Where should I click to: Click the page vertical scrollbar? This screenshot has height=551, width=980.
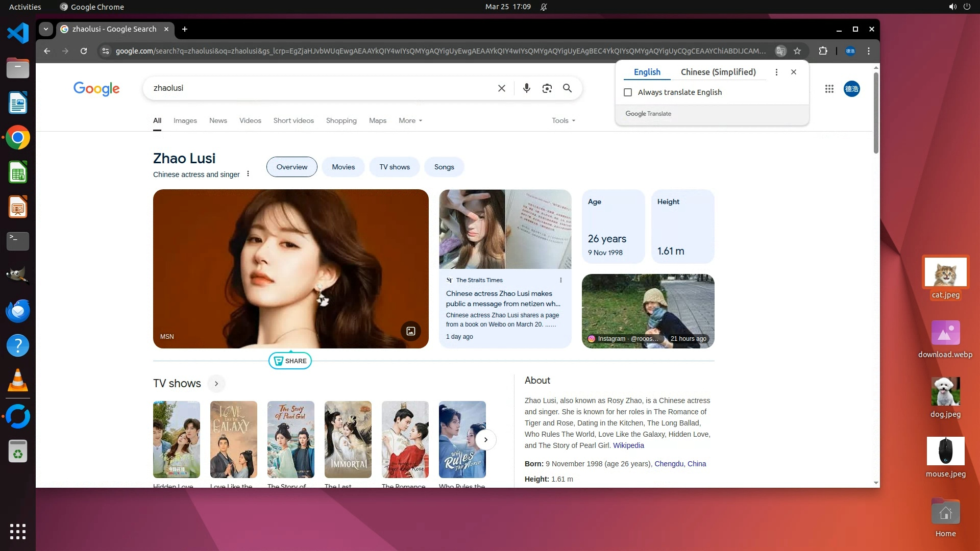pos(876,112)
